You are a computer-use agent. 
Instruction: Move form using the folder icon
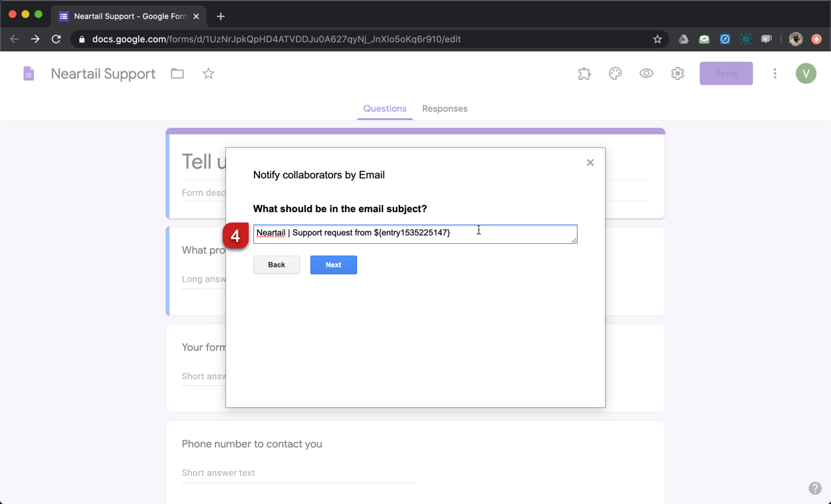(x=177, y=73)
